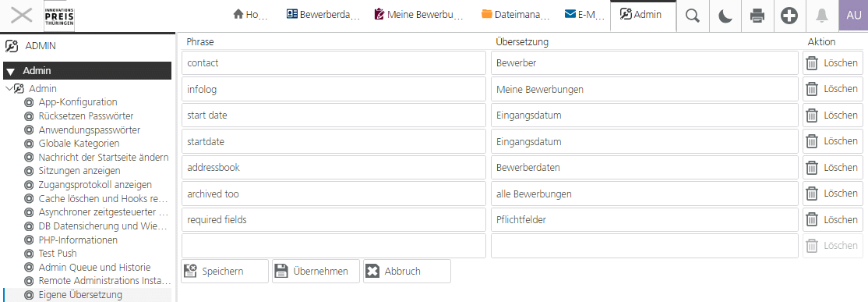Open the AU user avatar menu
This screenshot has width=868, height=302.
pyautogui.click(x=854, y=16)
